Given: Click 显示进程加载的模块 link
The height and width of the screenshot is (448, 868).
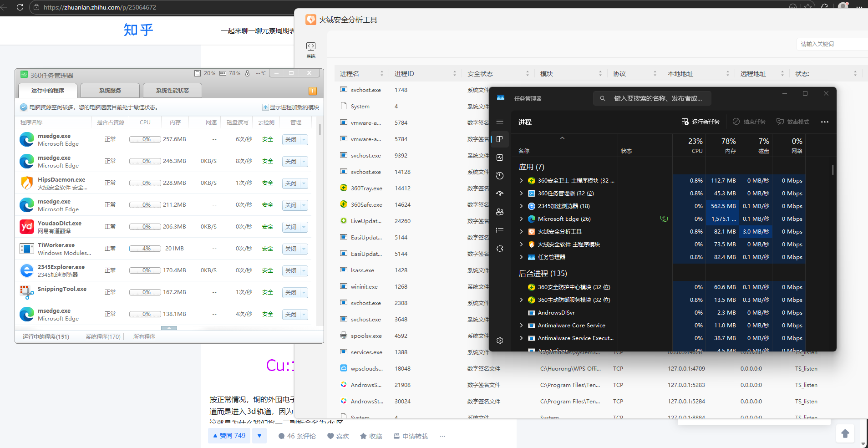Looking at the screenshot, I should point(291,107).
